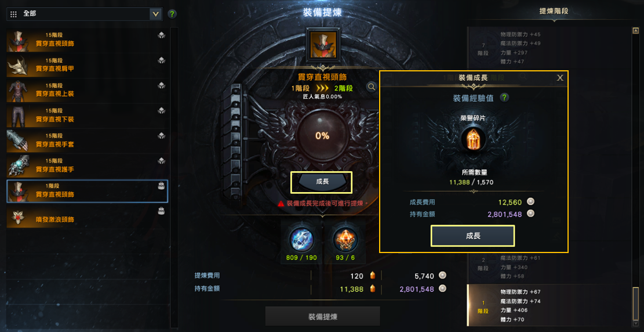Image resolution: width=644 pixels, height=332 pixels.
Task: Click the orange material icon showing 93/6
Action: point(345,239)
